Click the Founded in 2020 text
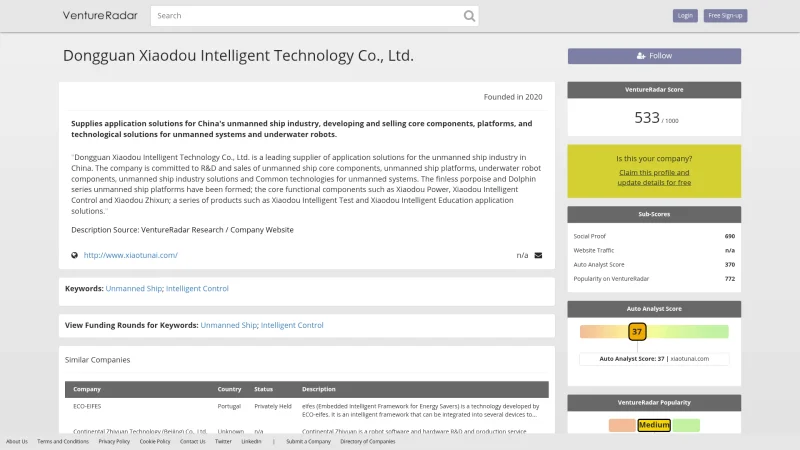Screen dimensions: 800x450 (513, 97)
